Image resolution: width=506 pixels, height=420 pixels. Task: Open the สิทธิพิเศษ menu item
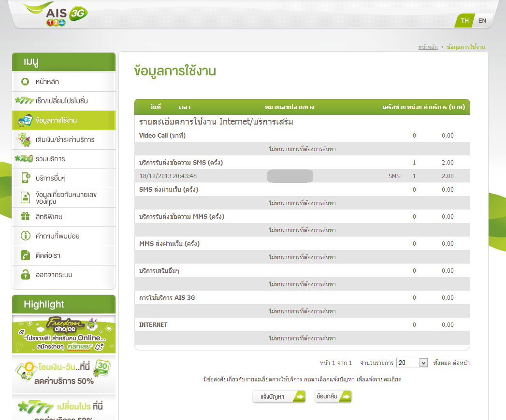(64, 217)
